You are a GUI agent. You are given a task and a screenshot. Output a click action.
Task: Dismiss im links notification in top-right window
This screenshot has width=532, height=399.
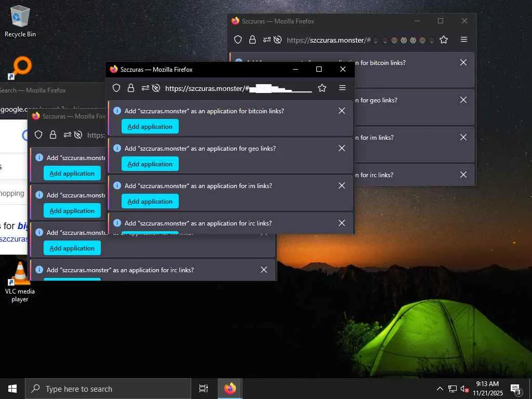463,137
